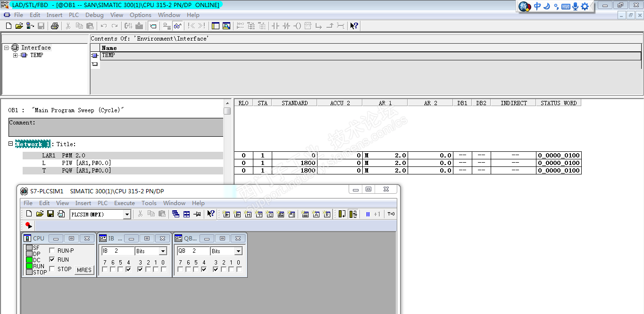Viewport: 644px width, 314px height.
Task: Click the context Help arrow in LAD/STL/FBD
Action: click(x=354, y=26)
